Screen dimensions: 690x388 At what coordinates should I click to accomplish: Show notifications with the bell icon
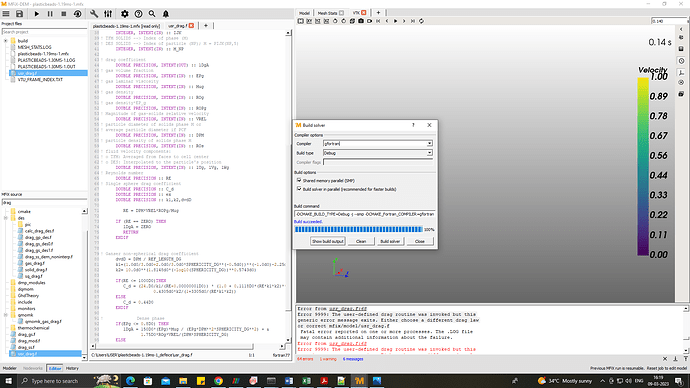coord(166,14)
